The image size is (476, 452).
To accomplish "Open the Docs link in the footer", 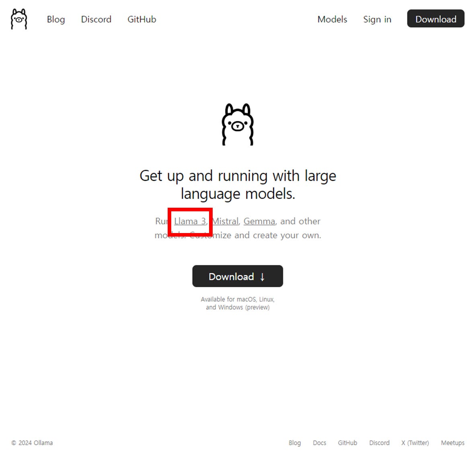I will [319, 443].
